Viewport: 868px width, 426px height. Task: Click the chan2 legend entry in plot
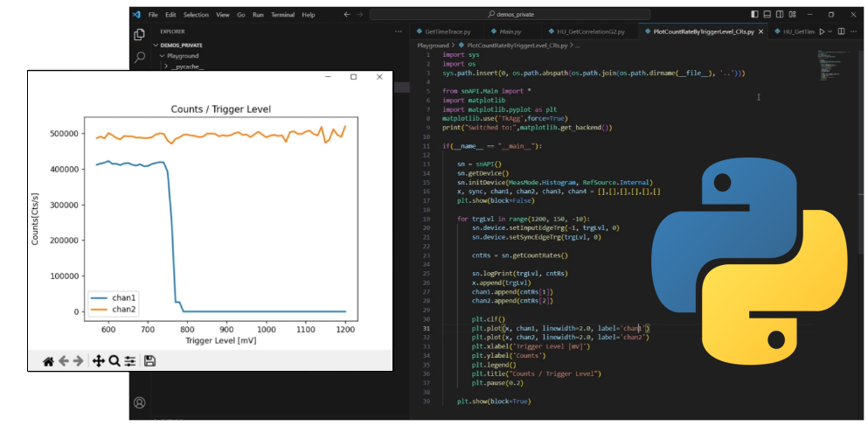click(x=113, y=309)
